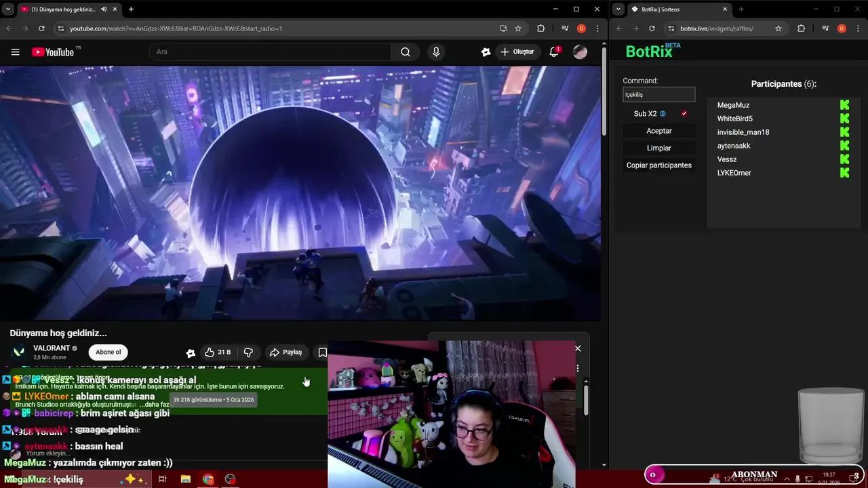The height and width of the screenshot is (488, 868).
Task: Mute the YouTube tab audio icon
Action: click(104, 9)
